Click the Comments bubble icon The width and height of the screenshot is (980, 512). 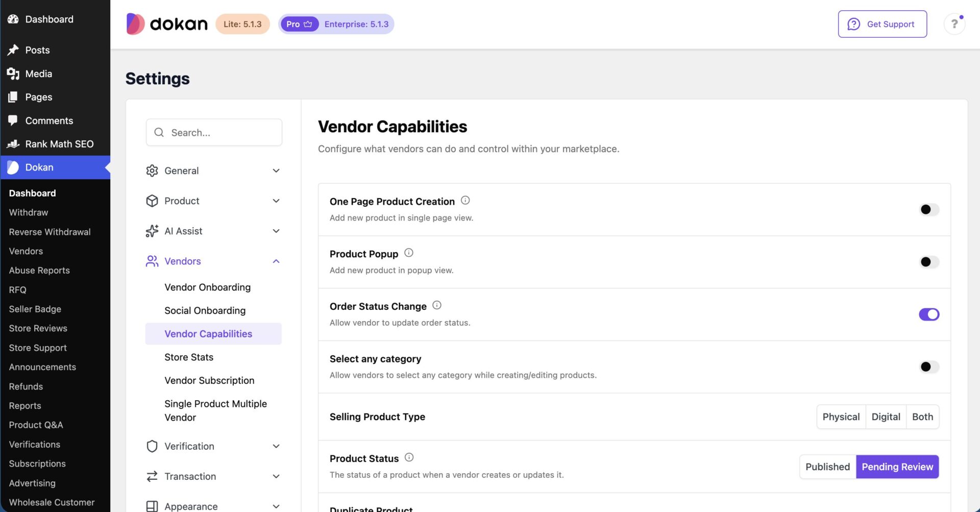click(x=13, y=120)
